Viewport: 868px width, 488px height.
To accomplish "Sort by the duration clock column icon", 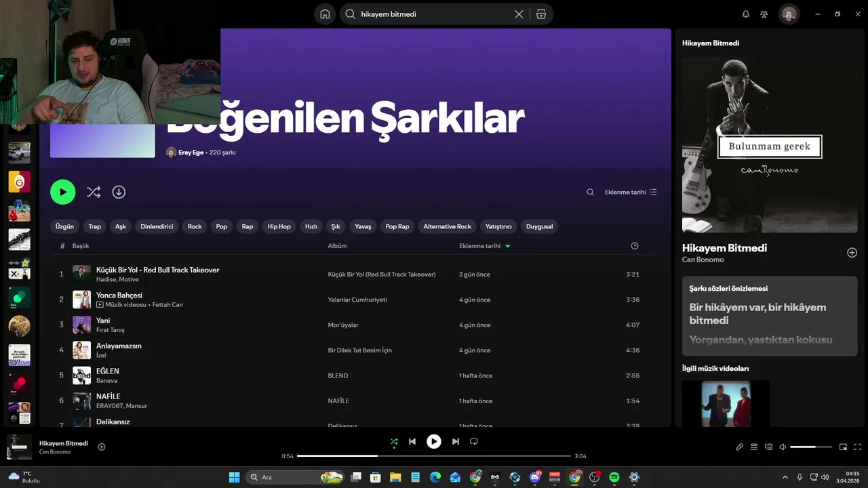I will point(635,246).
